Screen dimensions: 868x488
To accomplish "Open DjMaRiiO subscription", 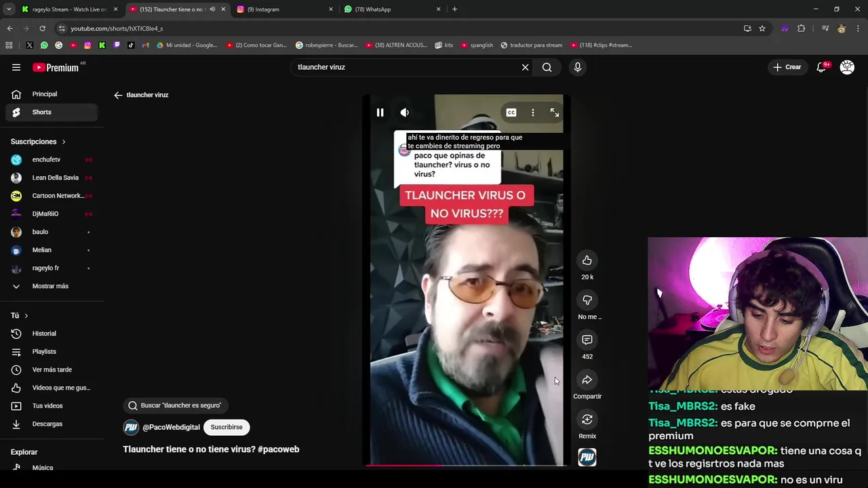I will (x=52, y=213).
